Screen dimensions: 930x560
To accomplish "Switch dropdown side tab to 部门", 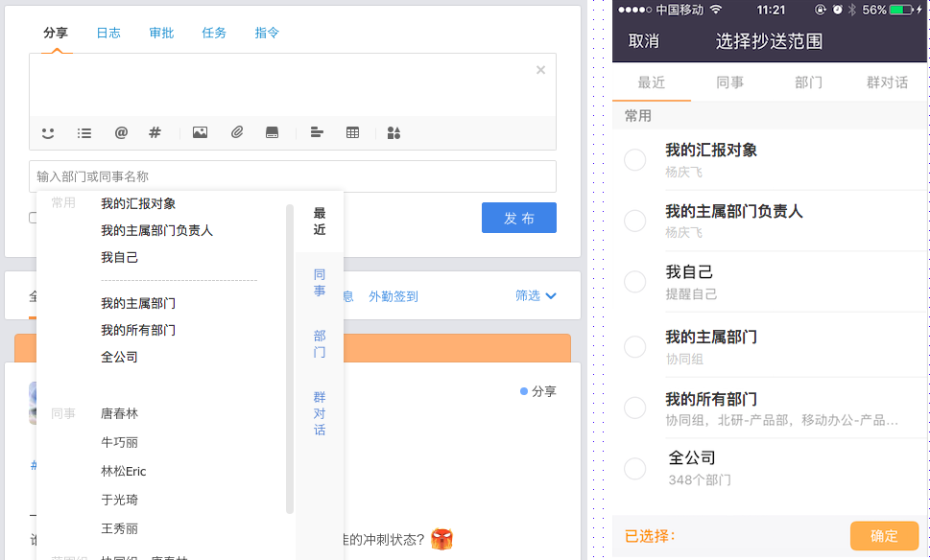I will [319, 343].
